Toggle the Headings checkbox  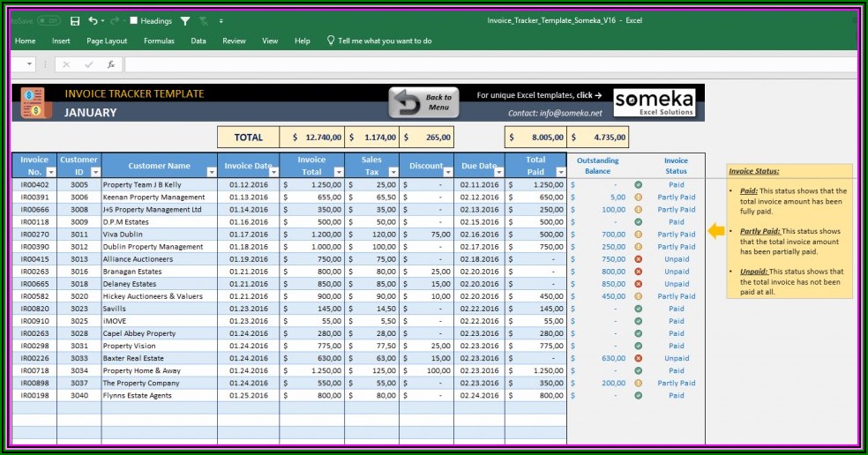(134, 20)
